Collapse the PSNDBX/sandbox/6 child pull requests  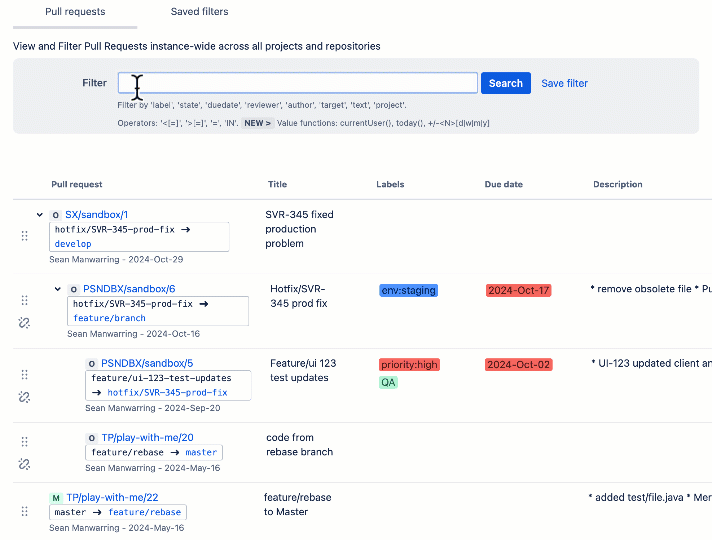click(57, 289)
